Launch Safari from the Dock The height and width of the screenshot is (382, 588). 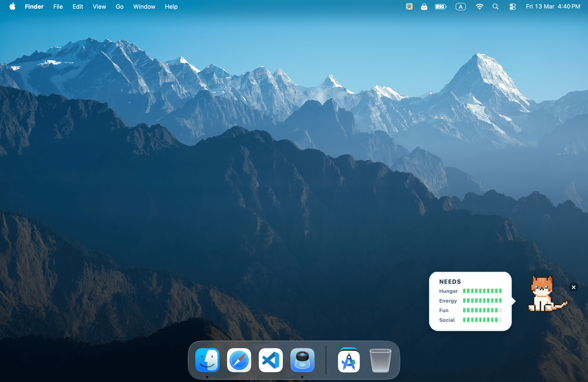pos(239,360)
